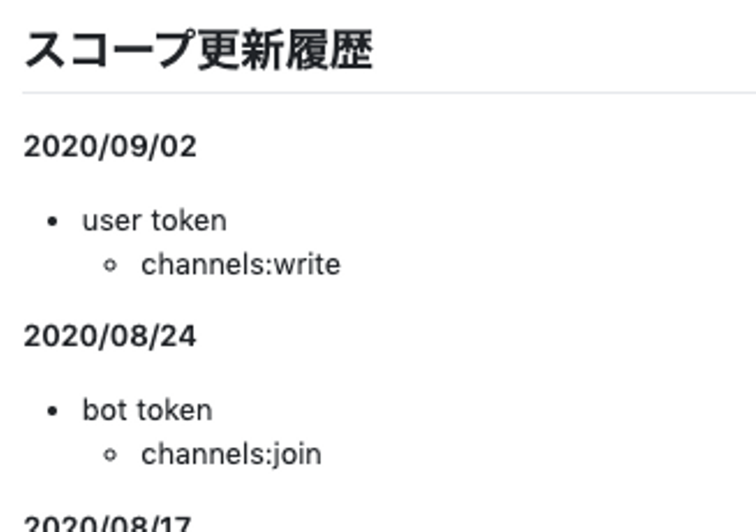Select the 2020/08/24 date heading
Image resolution: width=756 pixels, height=532 pixels.
click(110, 336)
